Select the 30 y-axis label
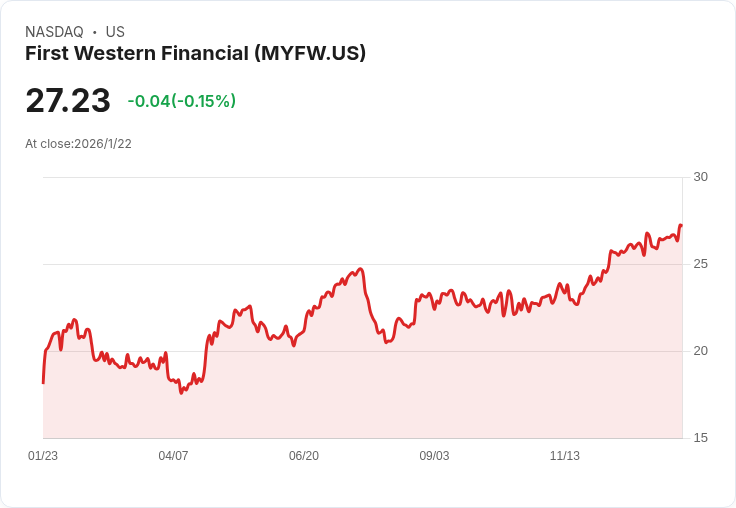The image size is (736, 508). tap(700, 177)
